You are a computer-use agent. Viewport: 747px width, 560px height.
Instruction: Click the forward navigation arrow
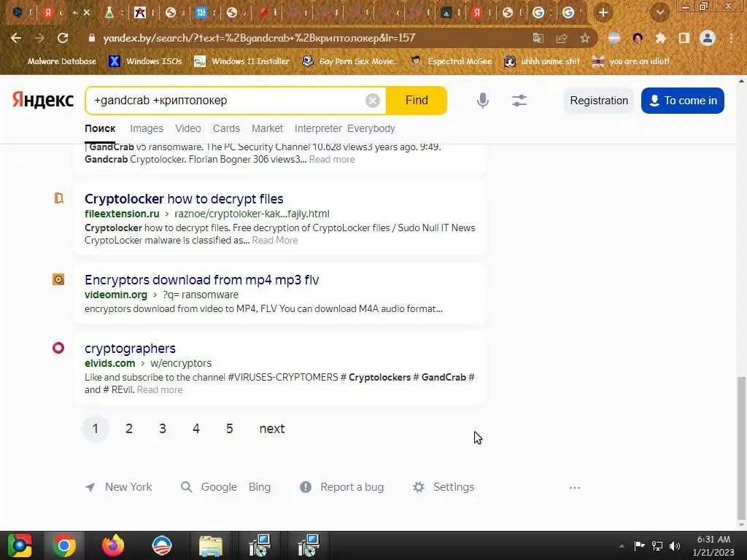[39, 38]
